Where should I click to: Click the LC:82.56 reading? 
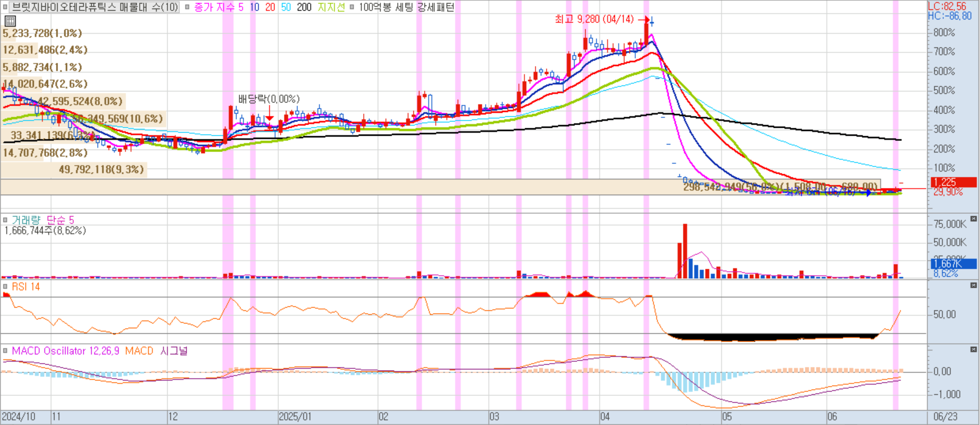point(947,6)
